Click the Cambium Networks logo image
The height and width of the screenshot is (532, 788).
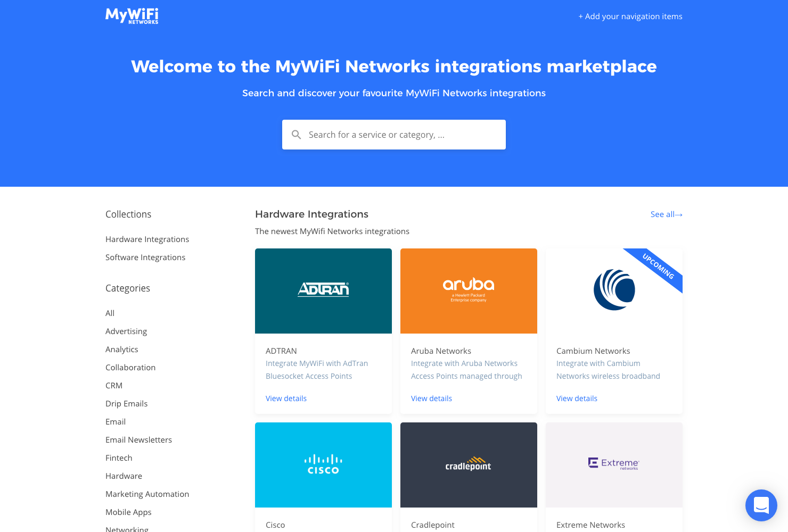614,291
